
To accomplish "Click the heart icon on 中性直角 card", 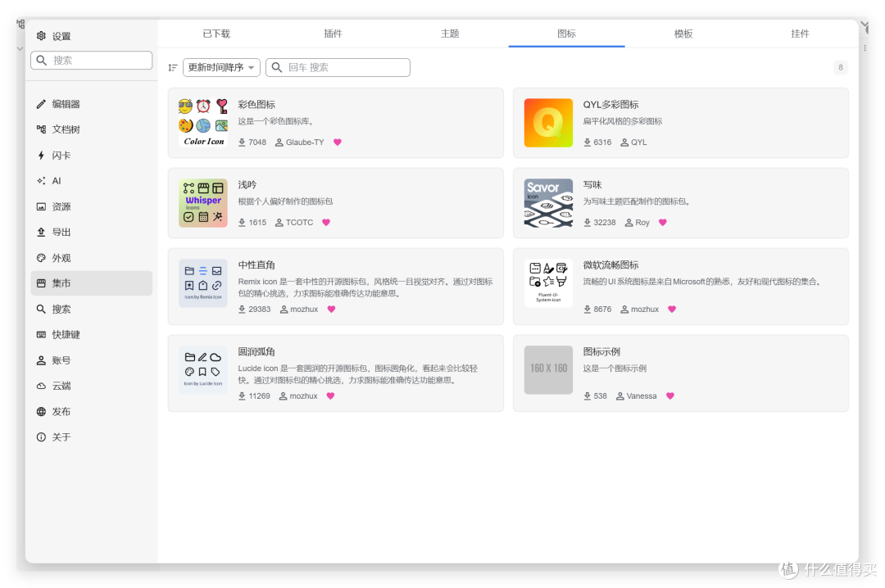I will click(331, 310).
